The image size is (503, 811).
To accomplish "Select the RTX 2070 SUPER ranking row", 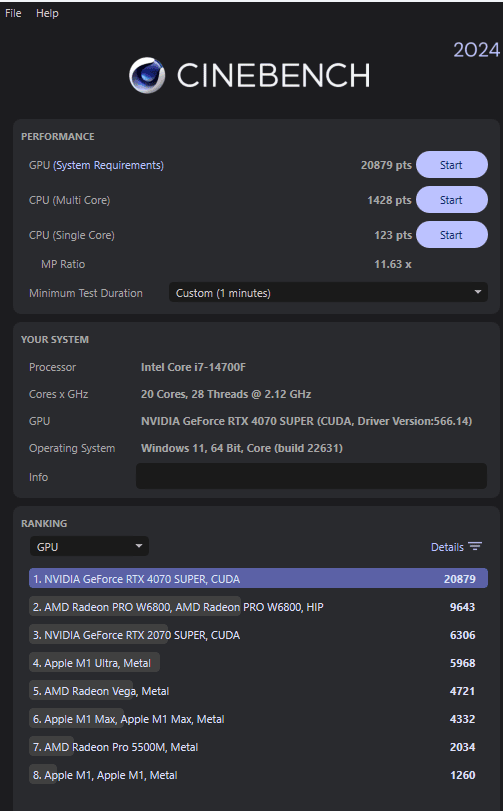I will (x=258, y=635).
